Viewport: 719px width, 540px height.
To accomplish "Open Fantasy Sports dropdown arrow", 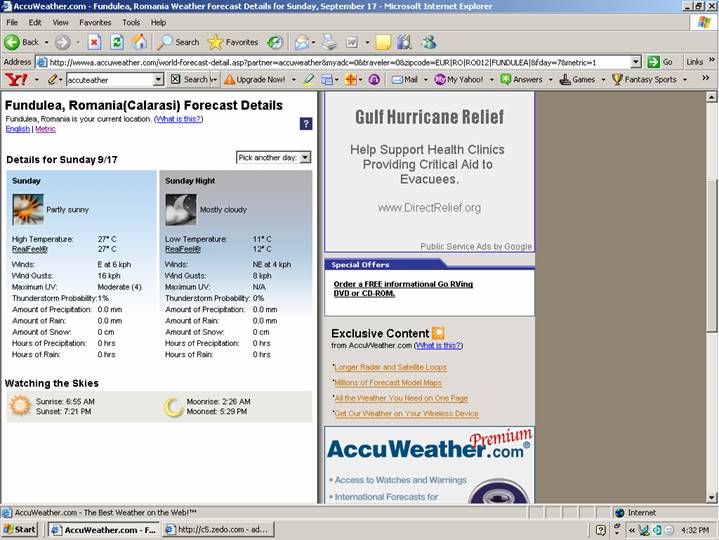I will tap(685, 80).
